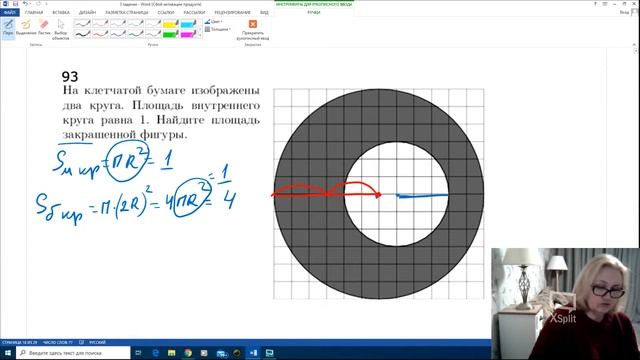Open File Explorer from the taskbar

[171, 353]
